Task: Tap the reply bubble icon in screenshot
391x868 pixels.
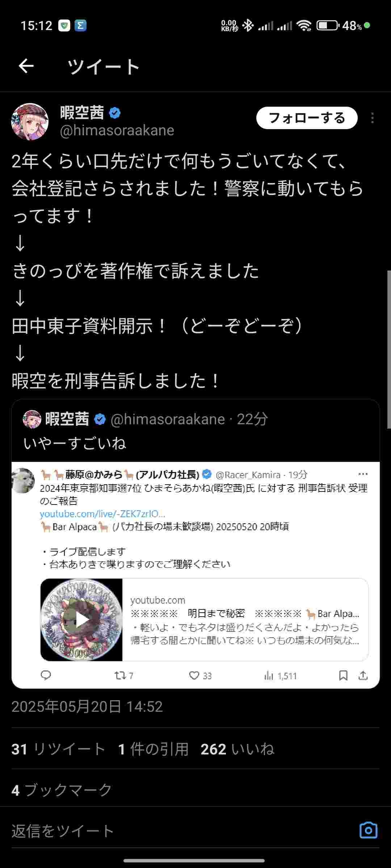Action: (x=46, y=675)
